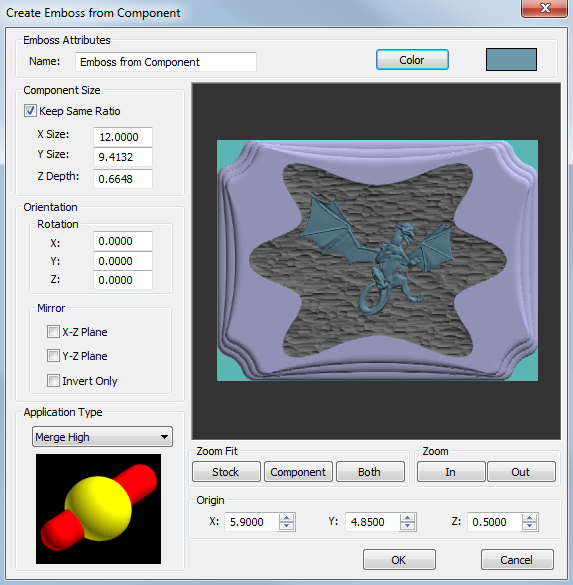Increase the Origin Z value with up arrow
Viewport: 573px width, 585px height.
point(529,518)
